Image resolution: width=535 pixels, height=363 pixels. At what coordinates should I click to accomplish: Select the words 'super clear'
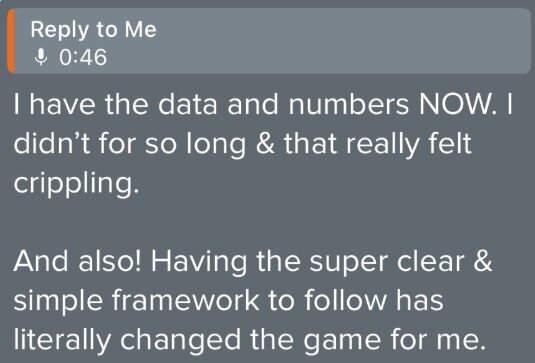pos(387,263)
